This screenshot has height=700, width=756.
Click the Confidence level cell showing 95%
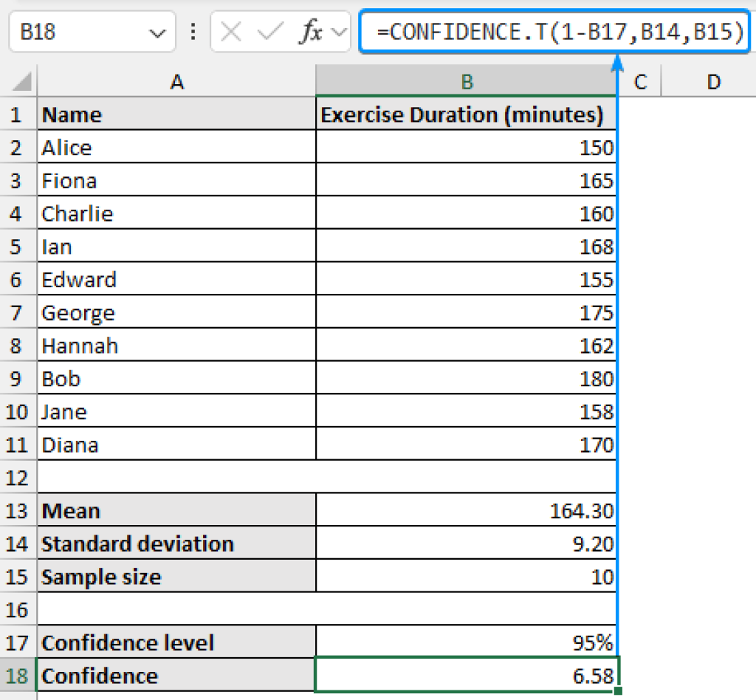pos(467,642)
